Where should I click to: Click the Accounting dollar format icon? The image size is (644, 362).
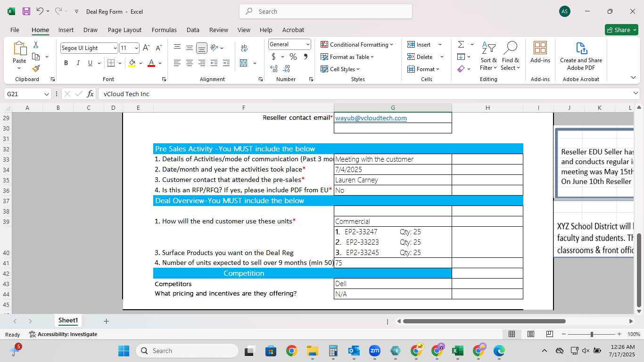point(273,57)
